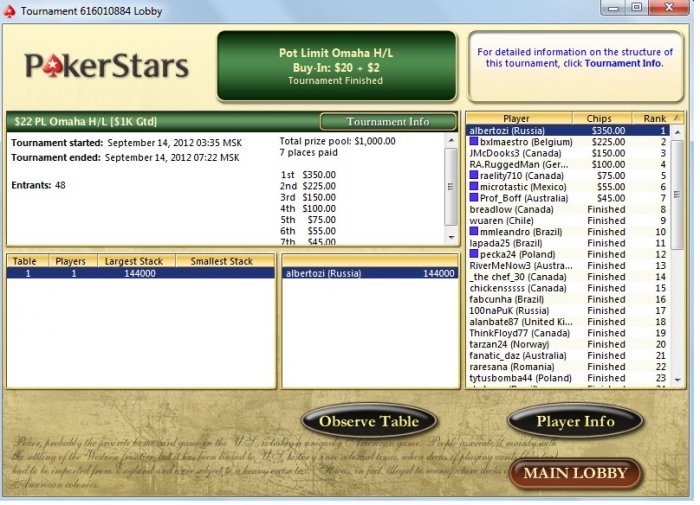Click the blue square next to Prof_Boff
The image size is (700, 505).
[474, 197]
